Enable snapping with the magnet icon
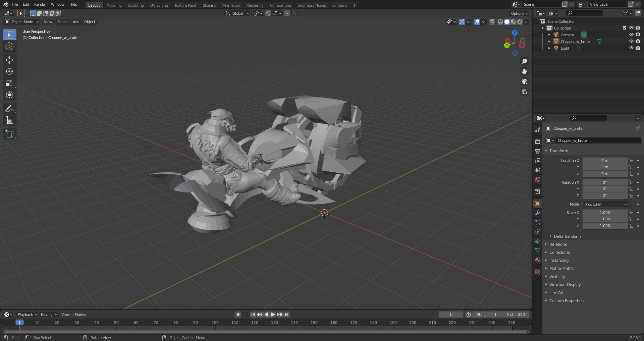Screen dimensions: 644x341 click(x=268, y=13)
